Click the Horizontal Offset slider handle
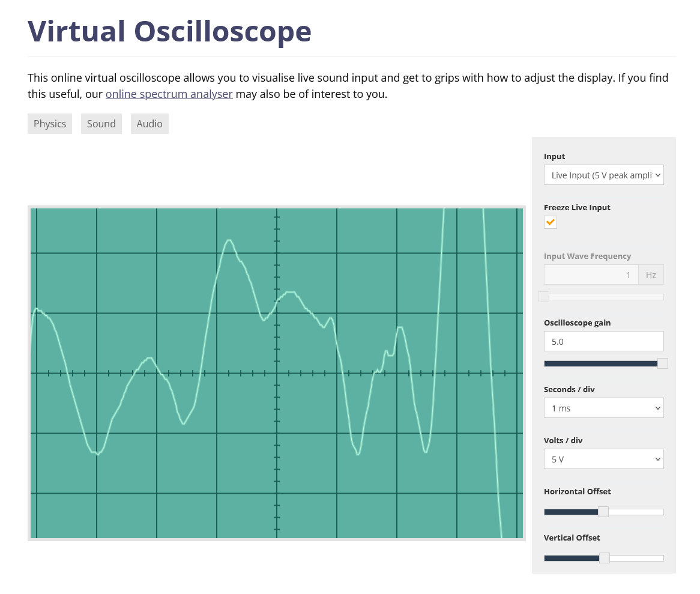Image resolution: width=700 pixels, height=594 pixels. coord(603,512)
